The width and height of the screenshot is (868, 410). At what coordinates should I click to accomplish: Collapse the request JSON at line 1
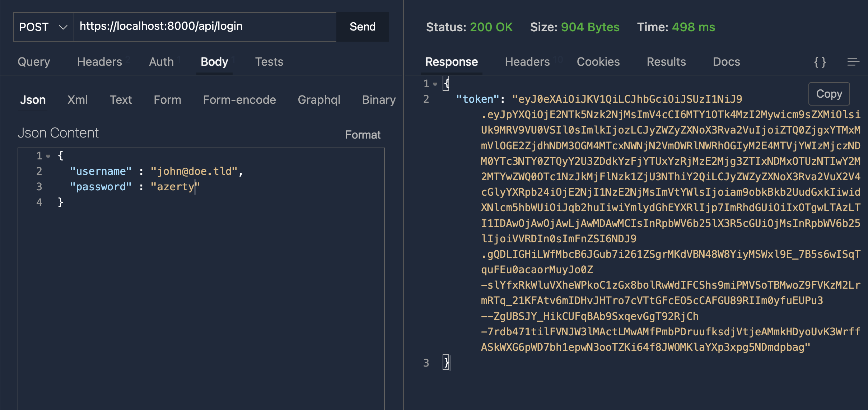click(48, 156)
